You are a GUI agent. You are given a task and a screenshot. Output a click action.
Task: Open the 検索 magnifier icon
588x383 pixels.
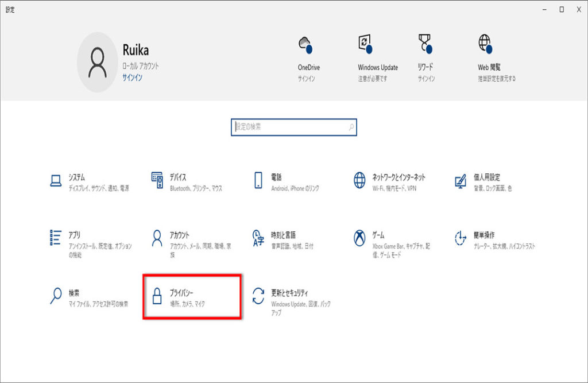(56, 296)
